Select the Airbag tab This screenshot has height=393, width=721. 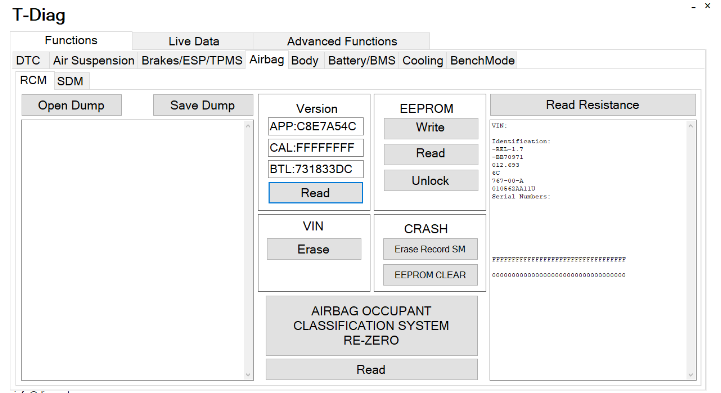point(267,60)
